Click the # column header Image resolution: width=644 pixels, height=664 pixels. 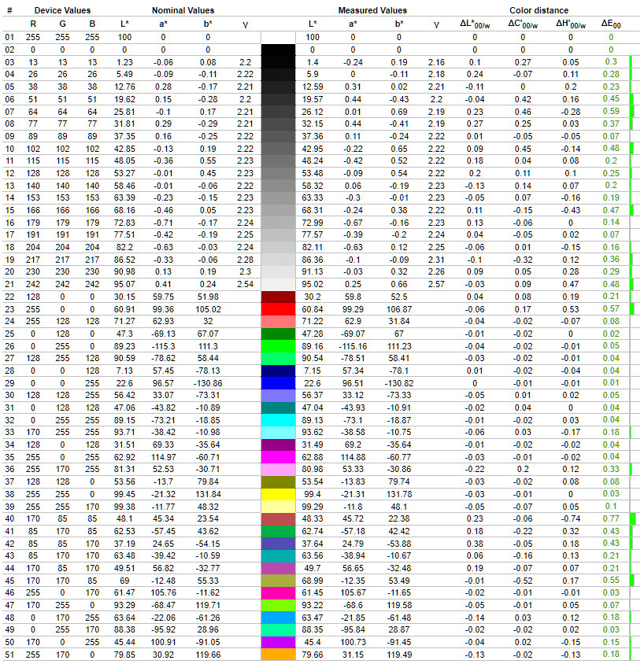[9, 10]
